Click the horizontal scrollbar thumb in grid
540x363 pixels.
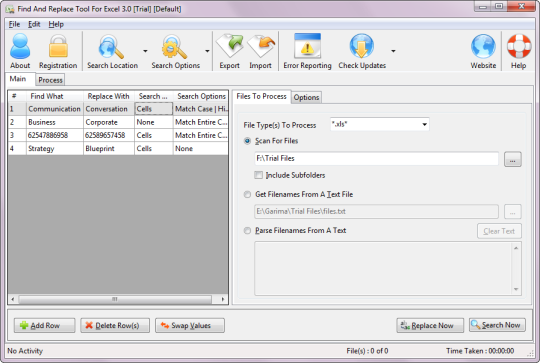[115, 299]
